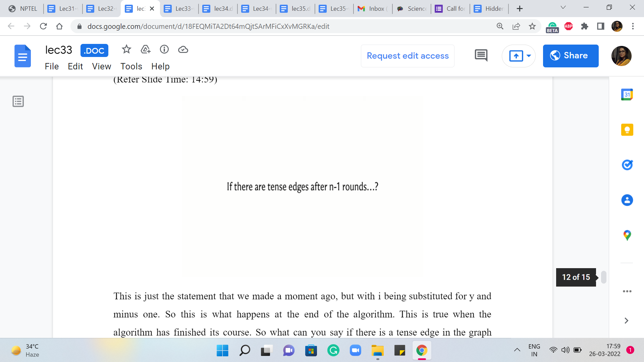644x362 pixels.
Task: Open Google Keep side panel
Action: click(x=627, y=130)
